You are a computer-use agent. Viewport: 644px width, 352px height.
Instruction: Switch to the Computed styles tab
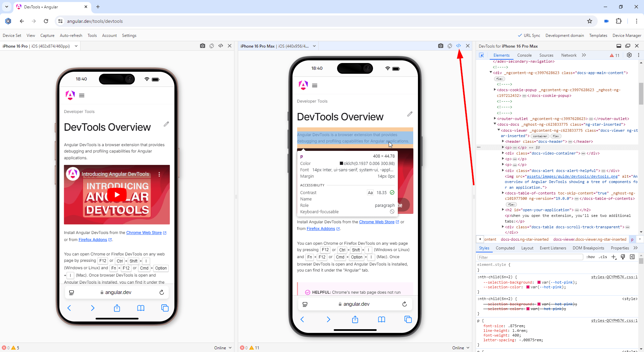(x=505, y=248)
